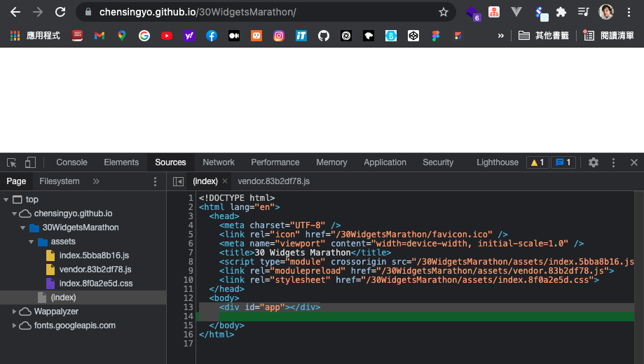Open the Chrome three-dot menu
This screenshot has height=364, width=644.
(629, 12)
